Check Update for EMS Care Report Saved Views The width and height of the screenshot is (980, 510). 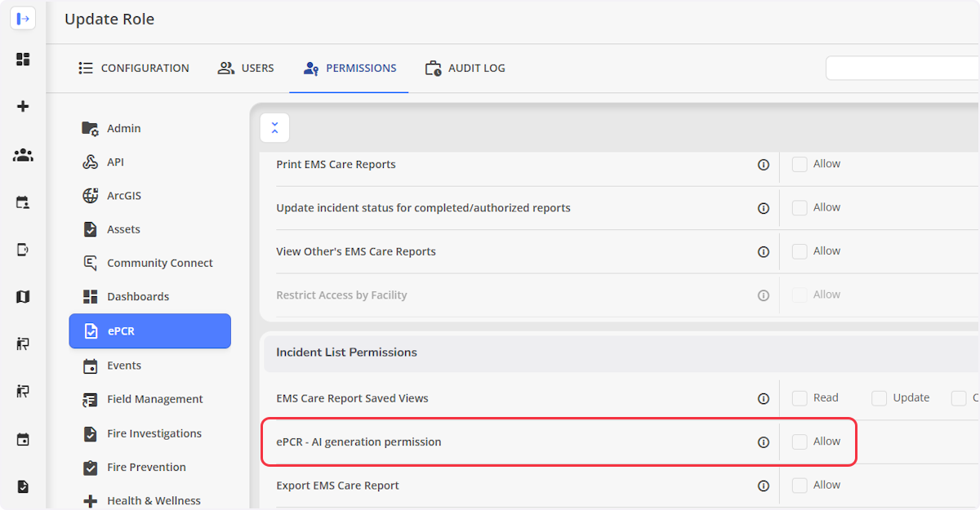click(879, 398)
